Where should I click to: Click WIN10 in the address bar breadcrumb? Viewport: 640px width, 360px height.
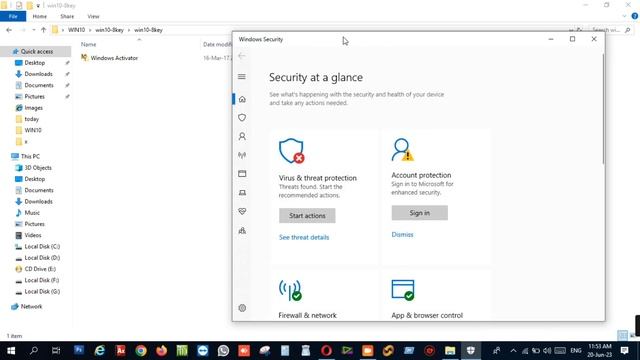click(x=76, y=30)
